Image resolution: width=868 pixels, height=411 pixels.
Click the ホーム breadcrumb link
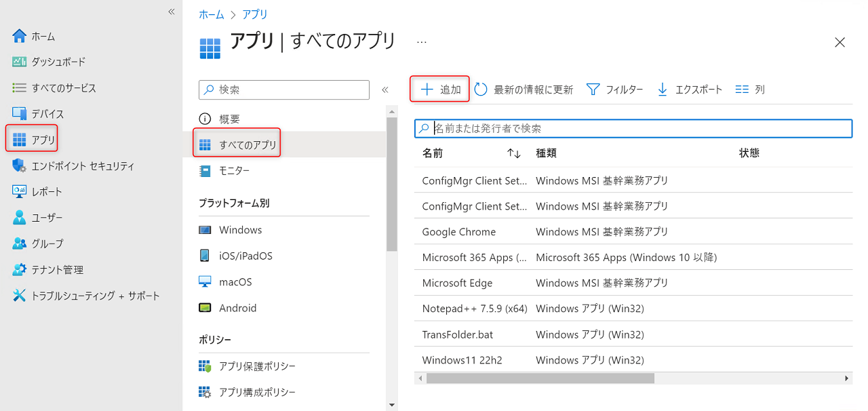[211, 14]
